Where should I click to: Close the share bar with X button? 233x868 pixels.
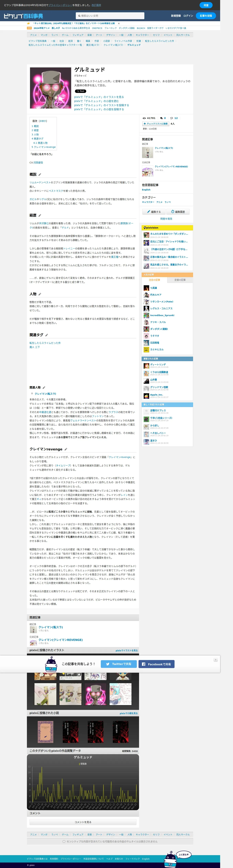tap(216, 660)
